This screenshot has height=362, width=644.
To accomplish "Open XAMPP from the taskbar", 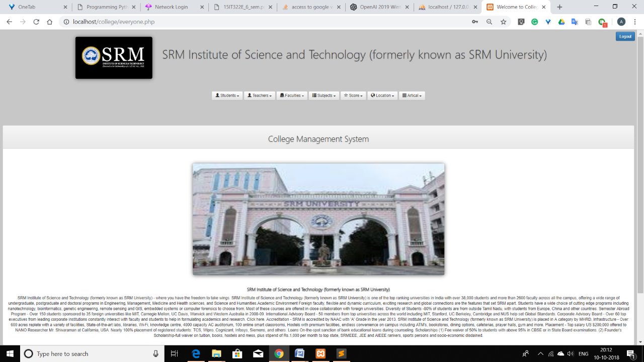I will [319, 353].
